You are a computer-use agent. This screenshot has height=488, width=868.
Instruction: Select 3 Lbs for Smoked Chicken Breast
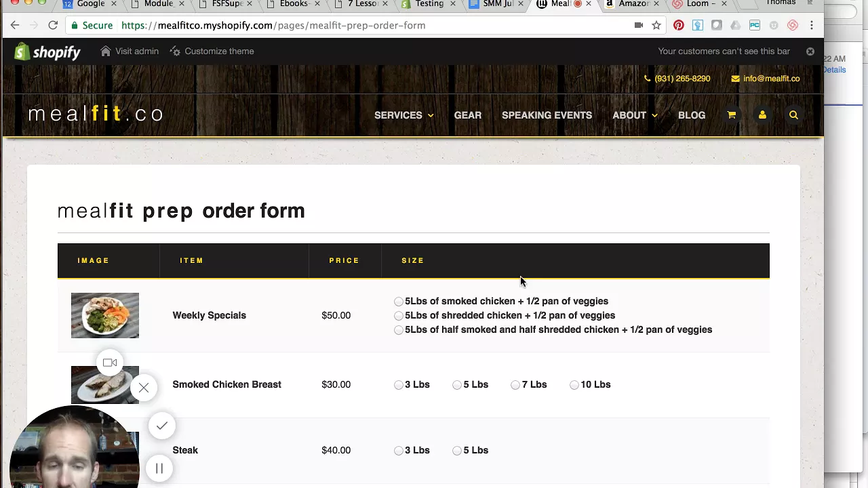pyautogui.click(x=399, y=385)
